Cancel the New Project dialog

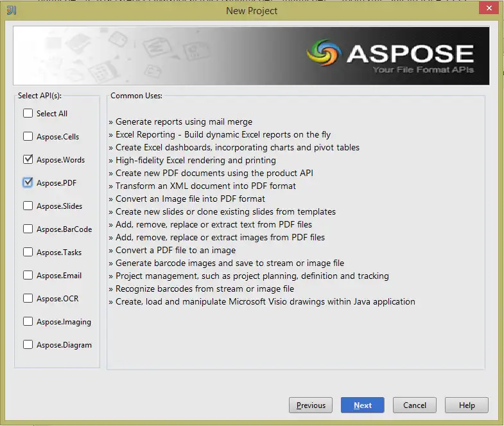(415, 405)
